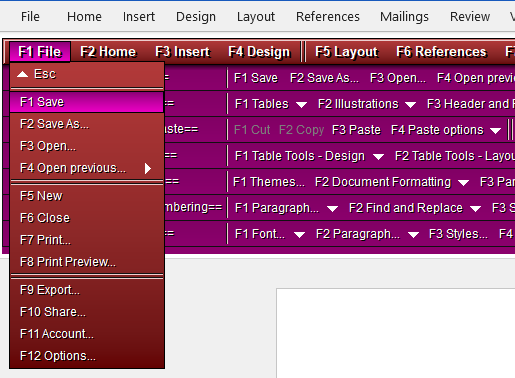This screenshot has height=378, width=515.
Task: Choose F1 Save in the dropdown menu
Action: [87, 102]
